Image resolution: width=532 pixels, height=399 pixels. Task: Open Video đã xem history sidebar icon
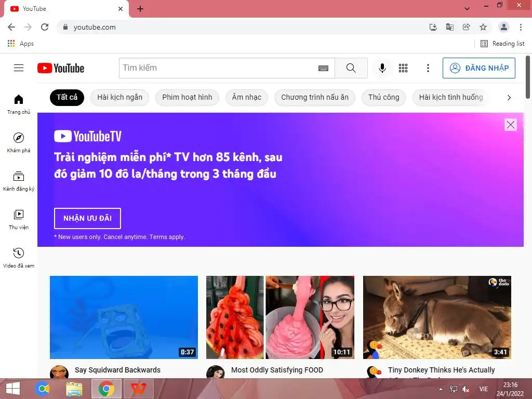click(x=19, y=258)
